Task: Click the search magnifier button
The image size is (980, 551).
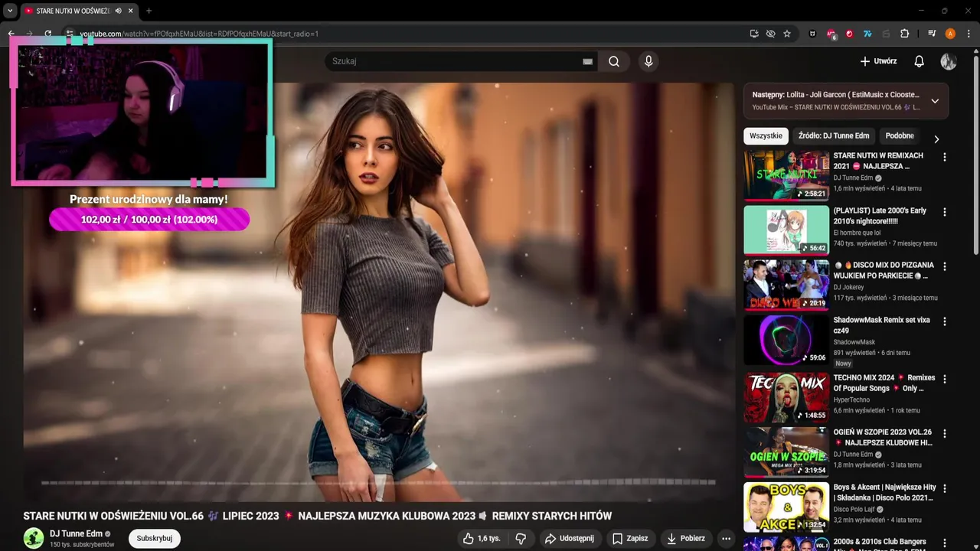Action: (x=614, y=61)
